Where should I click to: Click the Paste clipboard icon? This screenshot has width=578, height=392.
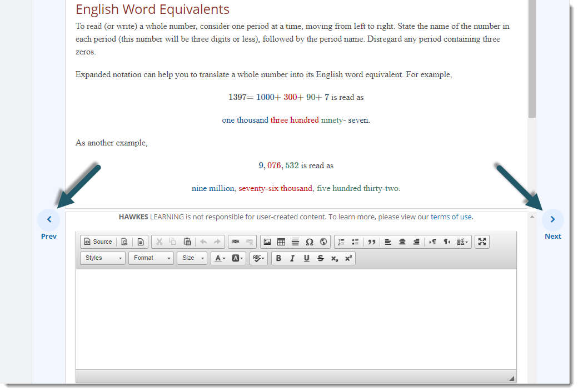(x=187, y=242)
